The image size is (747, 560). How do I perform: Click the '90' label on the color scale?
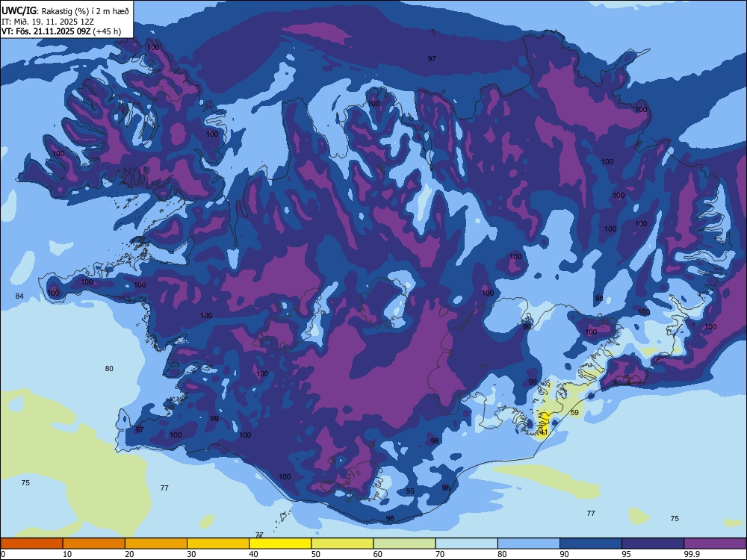point(565,554)
